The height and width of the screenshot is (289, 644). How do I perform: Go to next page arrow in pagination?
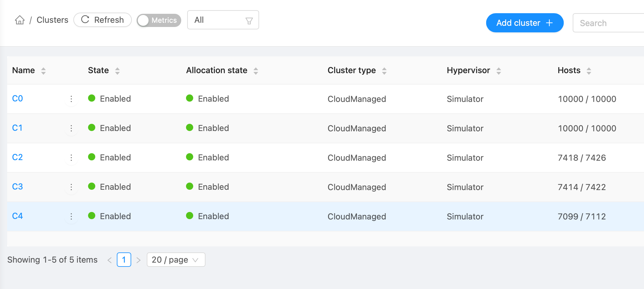[x=138, y=260]
